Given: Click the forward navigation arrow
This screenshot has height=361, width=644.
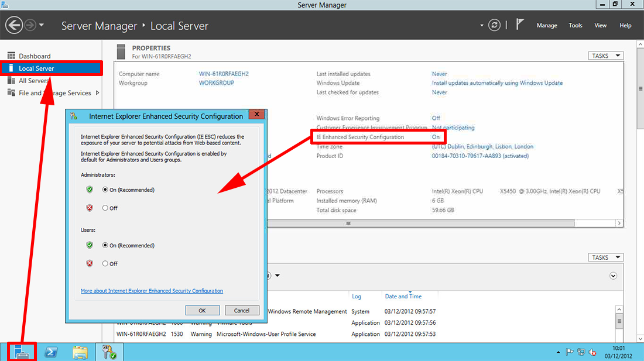Looking at the screenshot, I should coord(30,25).
